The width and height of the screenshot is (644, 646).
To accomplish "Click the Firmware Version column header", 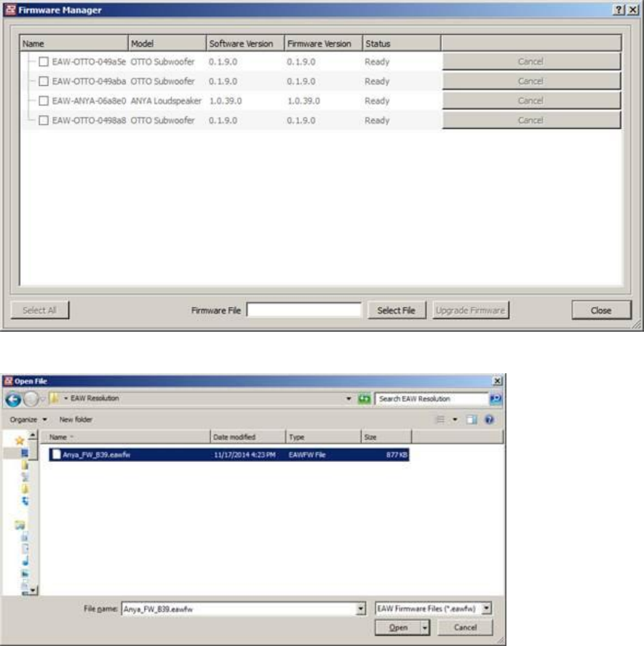I will [323, 43].
